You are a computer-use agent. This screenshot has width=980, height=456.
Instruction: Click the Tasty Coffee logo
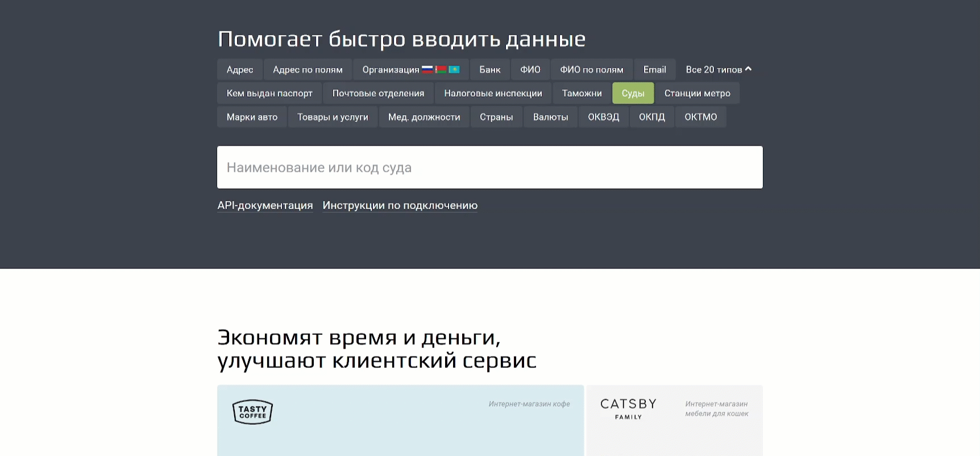[252, 412]
